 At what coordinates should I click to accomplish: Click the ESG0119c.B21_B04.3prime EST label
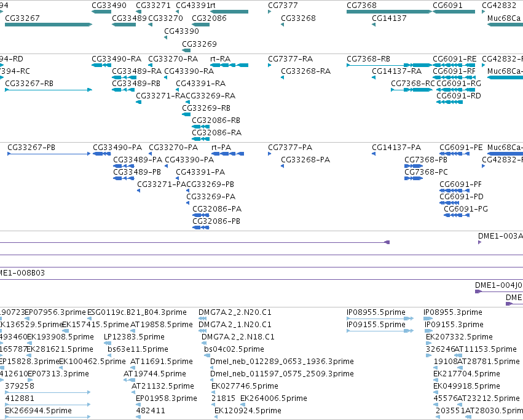click(x=137, y=312)
